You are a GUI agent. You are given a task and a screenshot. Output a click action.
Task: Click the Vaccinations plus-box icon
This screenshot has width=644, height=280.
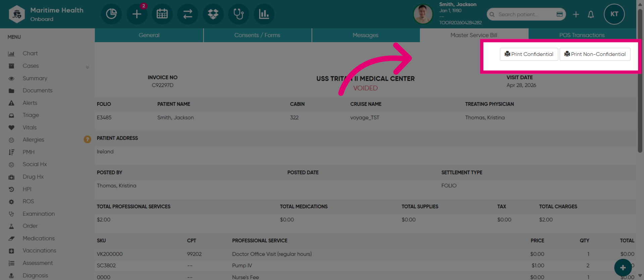[11, 251]
